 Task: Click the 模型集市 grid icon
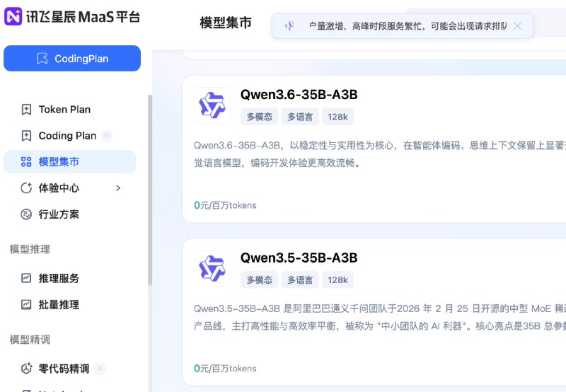(26, 162)
